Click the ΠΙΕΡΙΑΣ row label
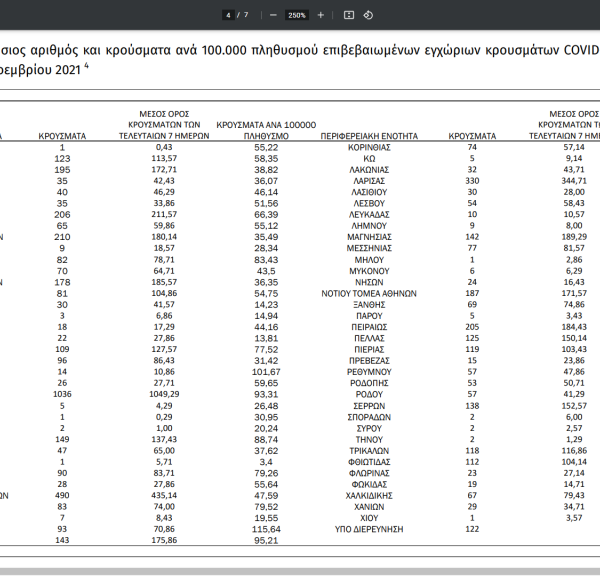The width and height of the screenshot is (600, 576). point(369,350)
